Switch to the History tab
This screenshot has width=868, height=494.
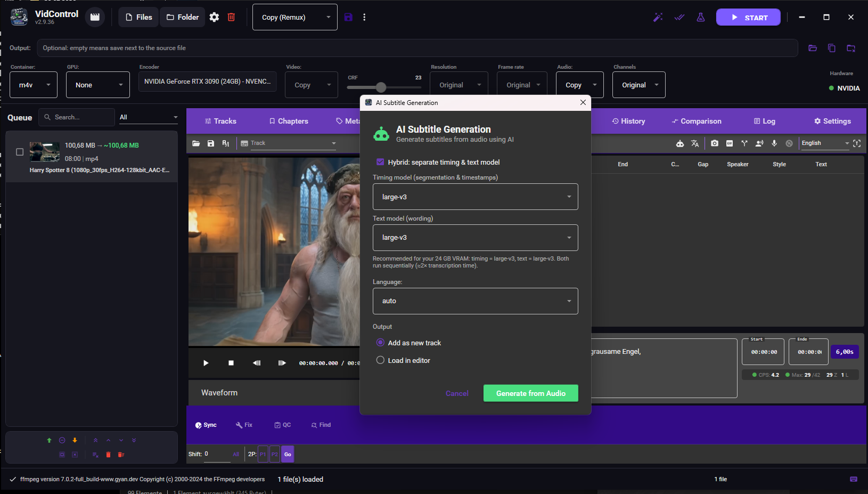click(628, 121)
